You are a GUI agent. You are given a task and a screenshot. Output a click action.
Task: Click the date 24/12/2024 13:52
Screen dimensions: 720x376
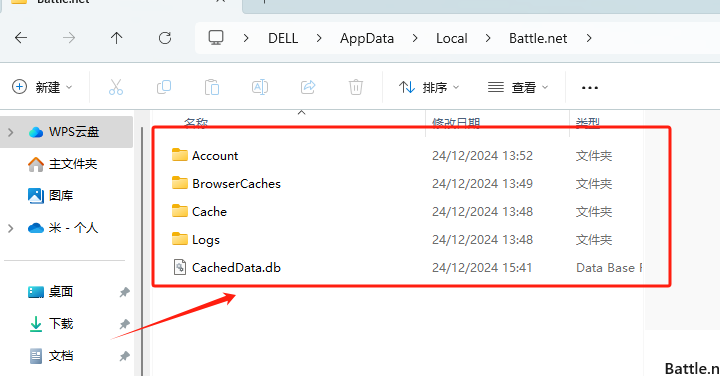(482, 156)
